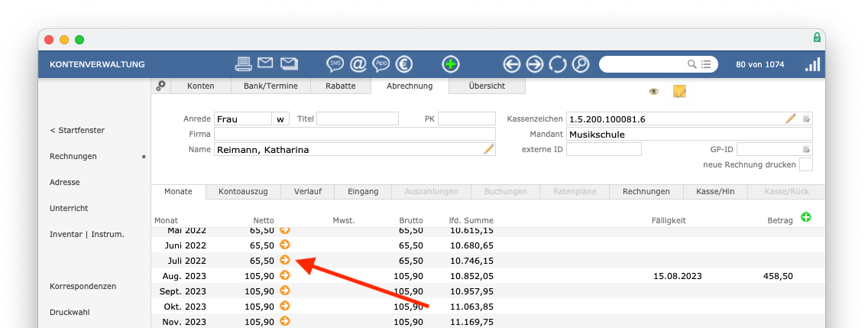Open Unterricht in the left sidebar
Screen dimensions: 868x328
pyautogui.click(x=69, y=208)
